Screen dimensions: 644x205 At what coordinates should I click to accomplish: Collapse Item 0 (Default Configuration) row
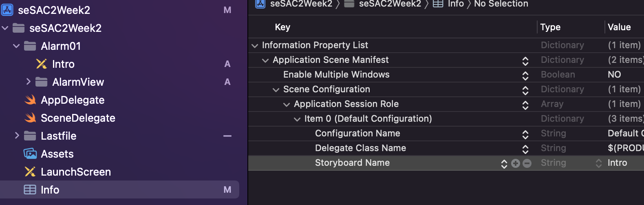click(297, 119)
